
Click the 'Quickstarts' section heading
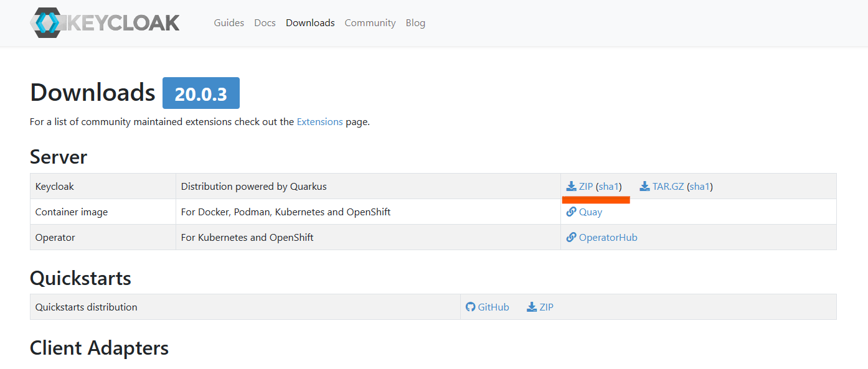pyautogui.click(x=80, y=278)
